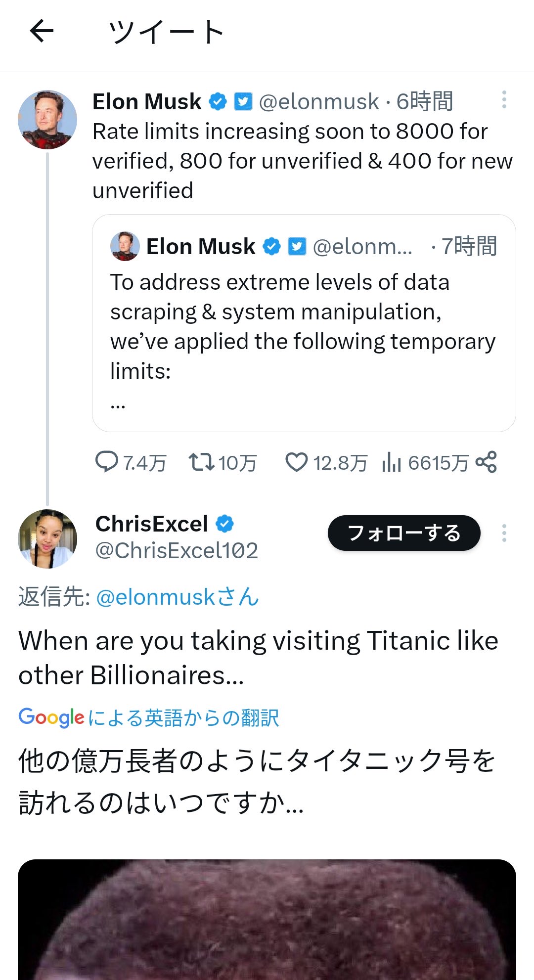Tap the back arrow icon

[42, 32]
